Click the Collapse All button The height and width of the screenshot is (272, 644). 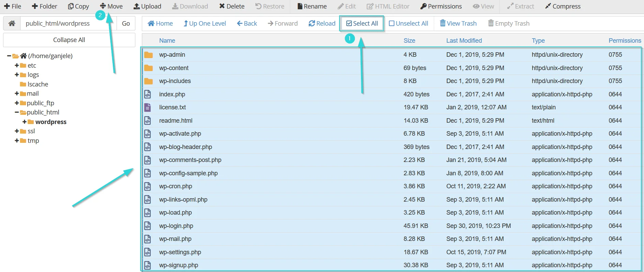click(69, 40)
